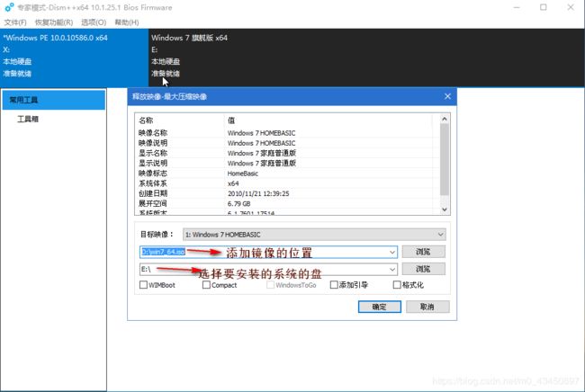Click the 确定 button
Image resolution: width=585 pixels, height=392 pixels.
click(x=380, y=307)
